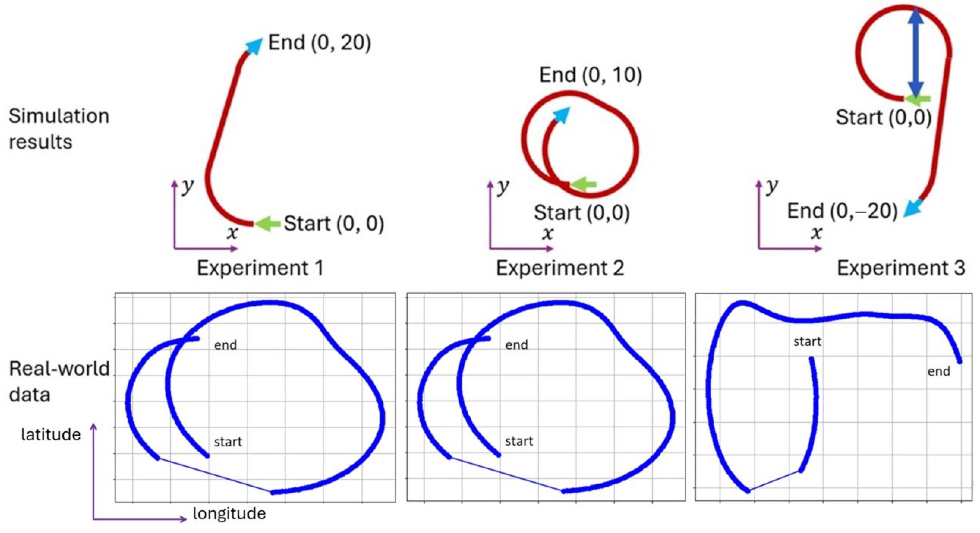Select the Experiment 1 caption
The width and height of the screenshot is (980, 533).
tap(261, 268)
